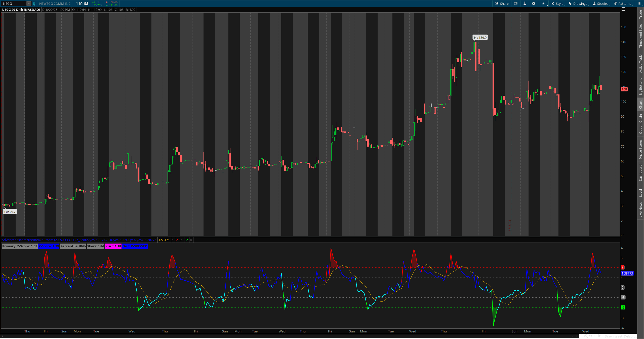644x339 pixels.
Task: Click the AdvancedZscoreNiceBreakoutcom study name
Action: point(28,240)
